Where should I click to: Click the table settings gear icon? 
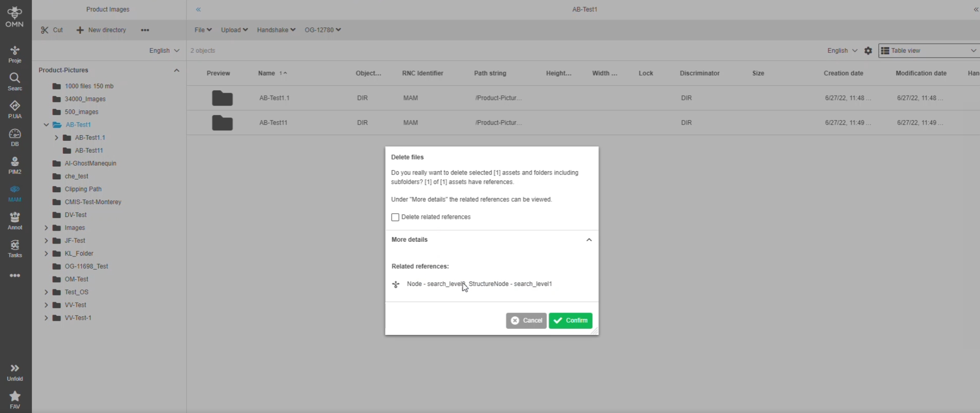click(868, 50)
